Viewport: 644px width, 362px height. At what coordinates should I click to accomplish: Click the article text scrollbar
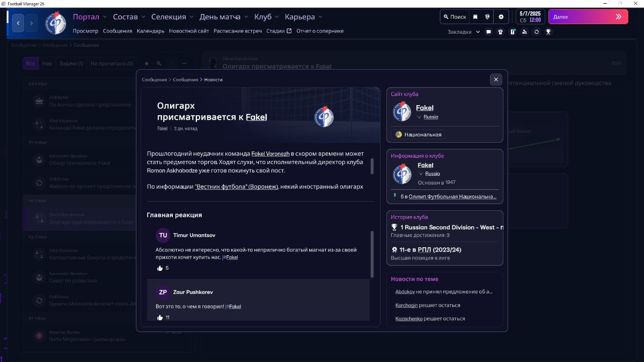pyautogui.click(x=372, y=166)
